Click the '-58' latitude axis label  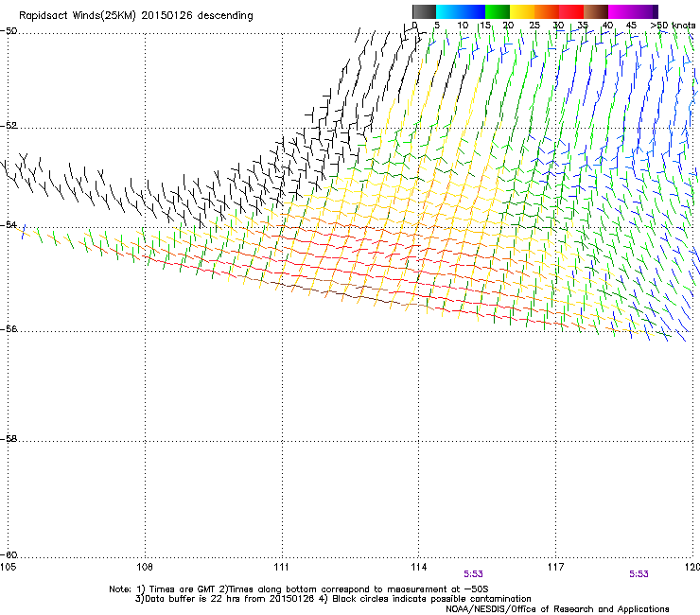point(9,439)
